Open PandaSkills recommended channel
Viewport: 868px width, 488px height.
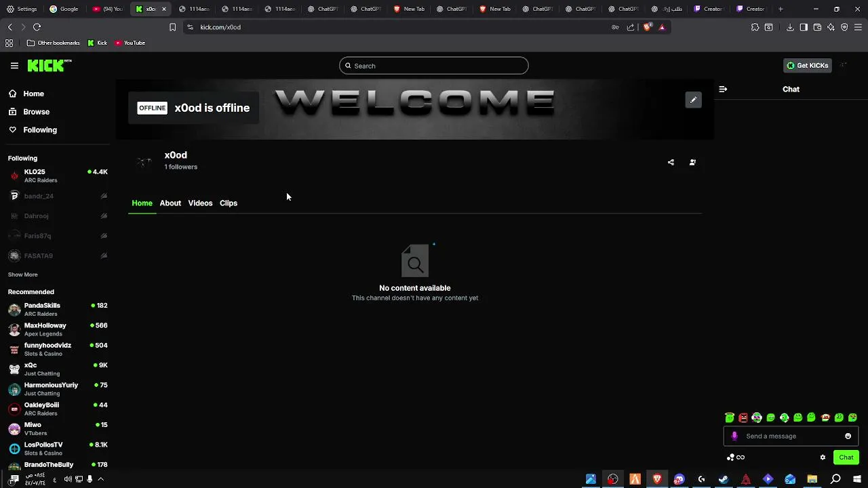point(58,310)
